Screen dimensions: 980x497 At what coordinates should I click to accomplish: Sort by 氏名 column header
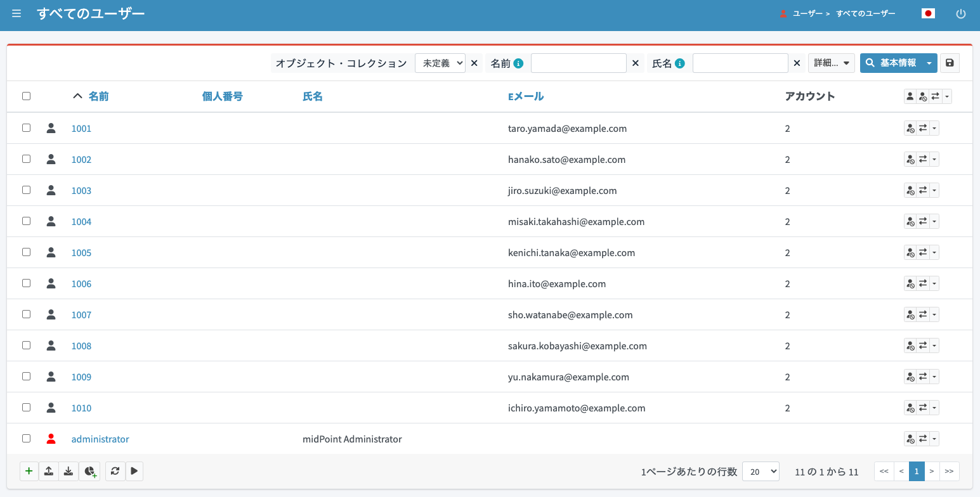(313, 96)
